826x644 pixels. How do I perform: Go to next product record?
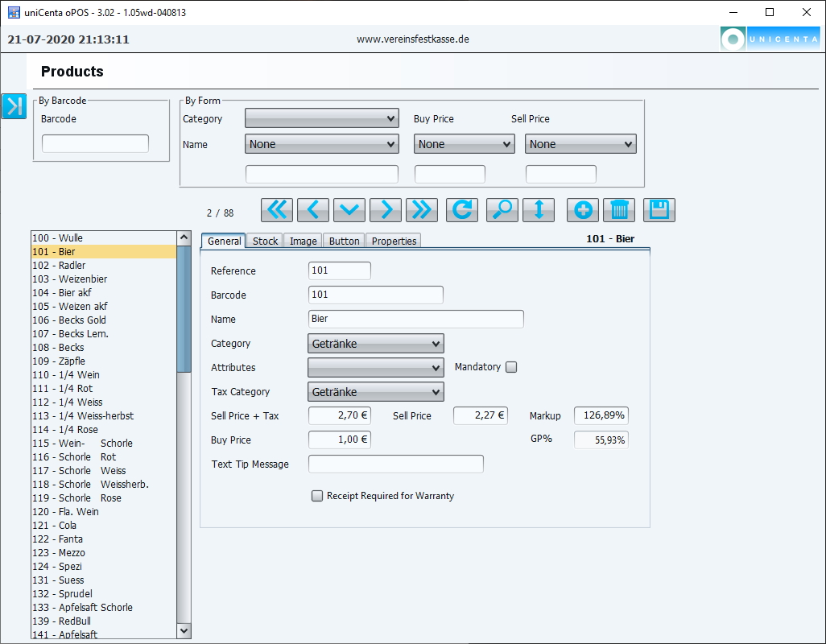click(x=386, y=210)
